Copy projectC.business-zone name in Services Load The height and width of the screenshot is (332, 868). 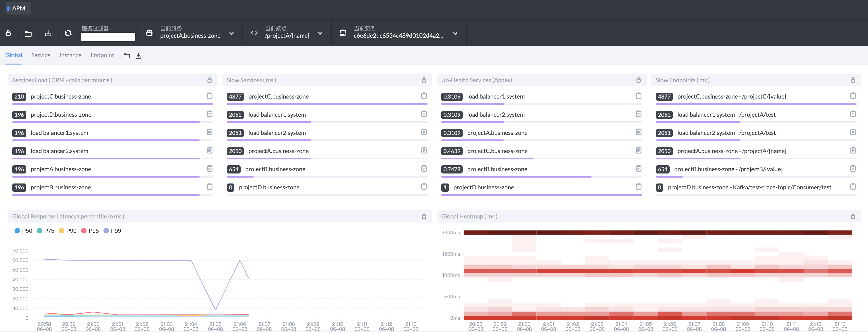coord(210,96)
